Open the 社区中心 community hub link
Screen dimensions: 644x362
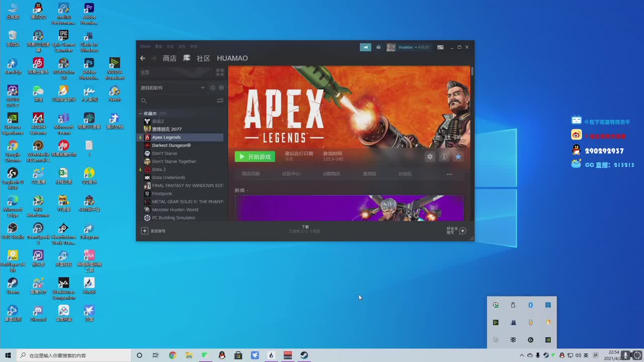pos(291,174)
